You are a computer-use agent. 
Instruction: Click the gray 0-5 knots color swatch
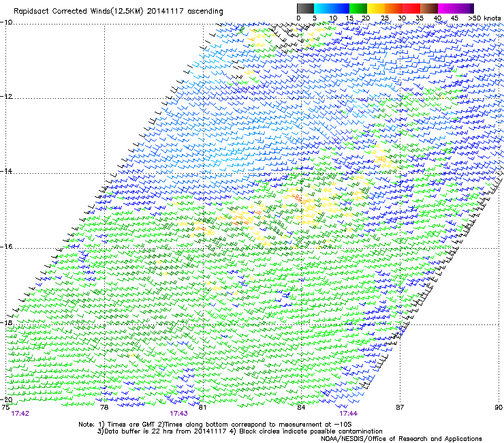click(x=305, y=8)
